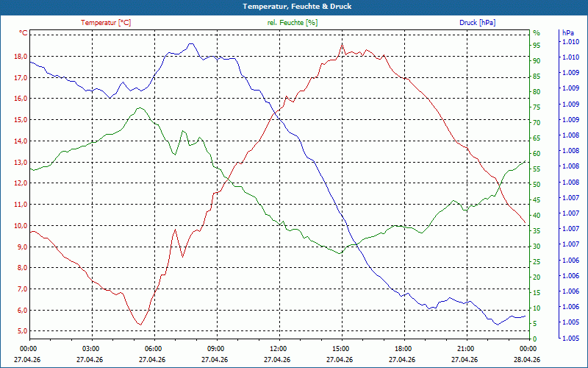
Task: Click the 7,0 temperature axis value
Action: pos(23,289)
